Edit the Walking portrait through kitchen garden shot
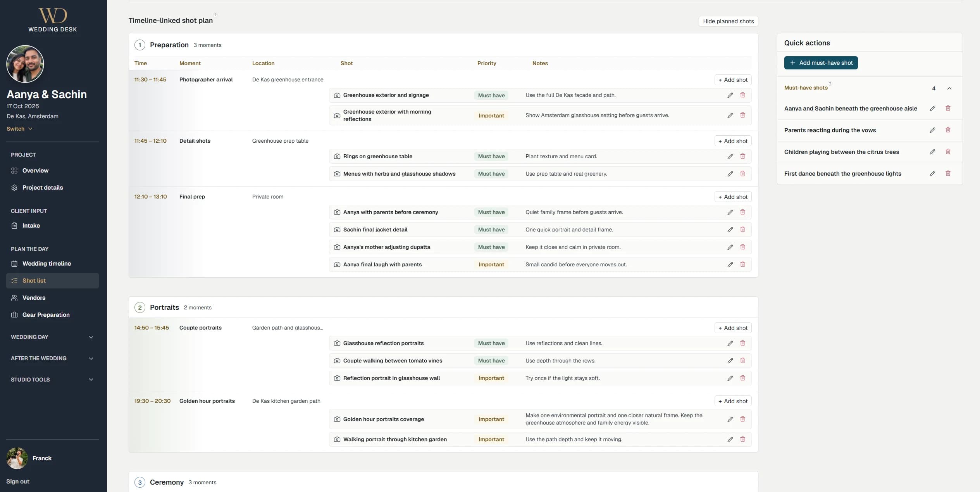 click(730, 439)
